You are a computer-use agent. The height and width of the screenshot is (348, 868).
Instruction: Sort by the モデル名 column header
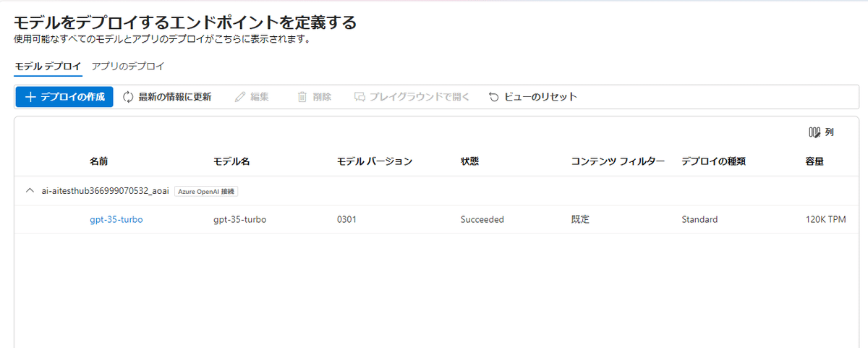pos(231,161)
